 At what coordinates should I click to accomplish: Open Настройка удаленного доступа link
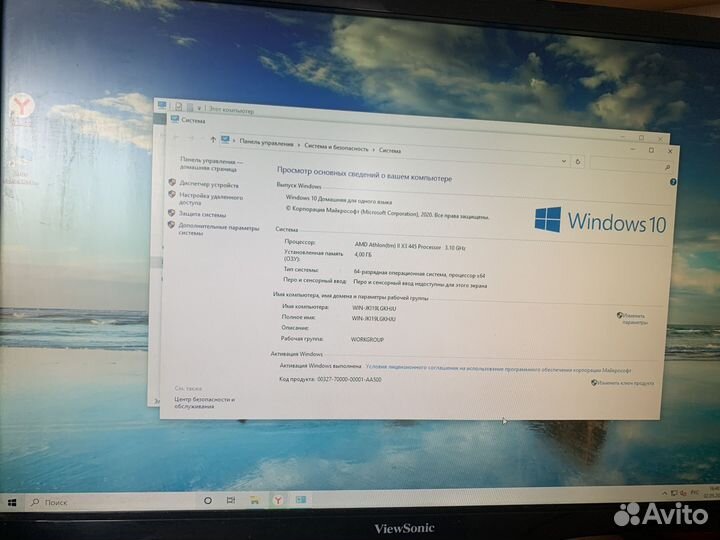[211, 199]
